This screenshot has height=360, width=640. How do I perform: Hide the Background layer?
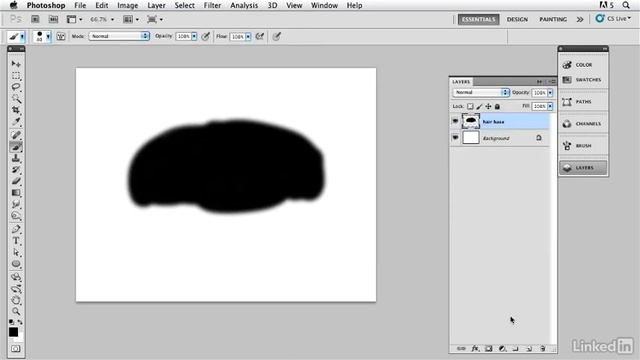[455, 138]
